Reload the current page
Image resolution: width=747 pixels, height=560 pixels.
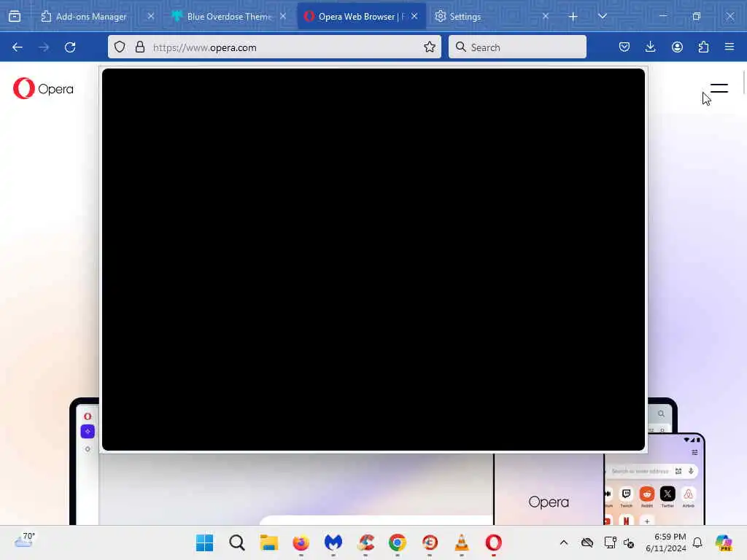[70, 47]
